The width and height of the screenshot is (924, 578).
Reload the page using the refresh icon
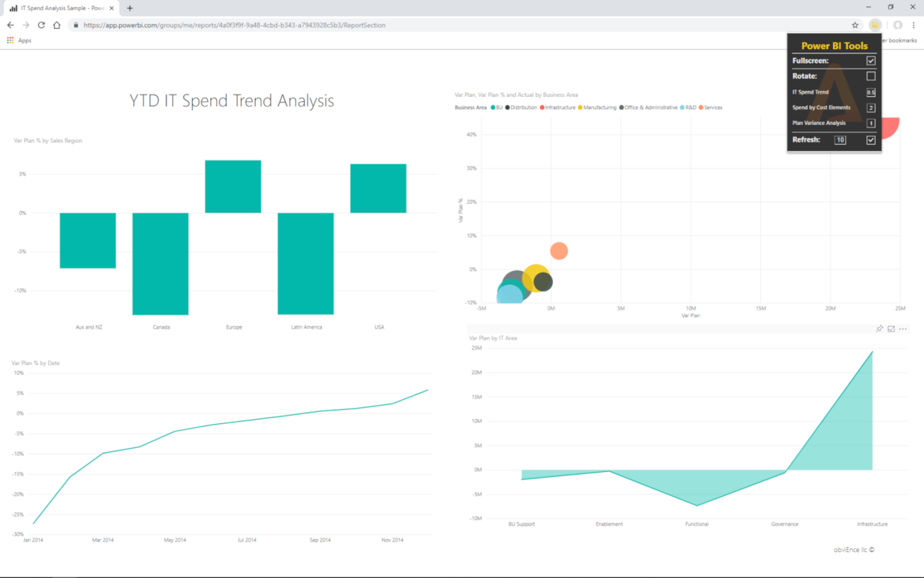[41, 25]
